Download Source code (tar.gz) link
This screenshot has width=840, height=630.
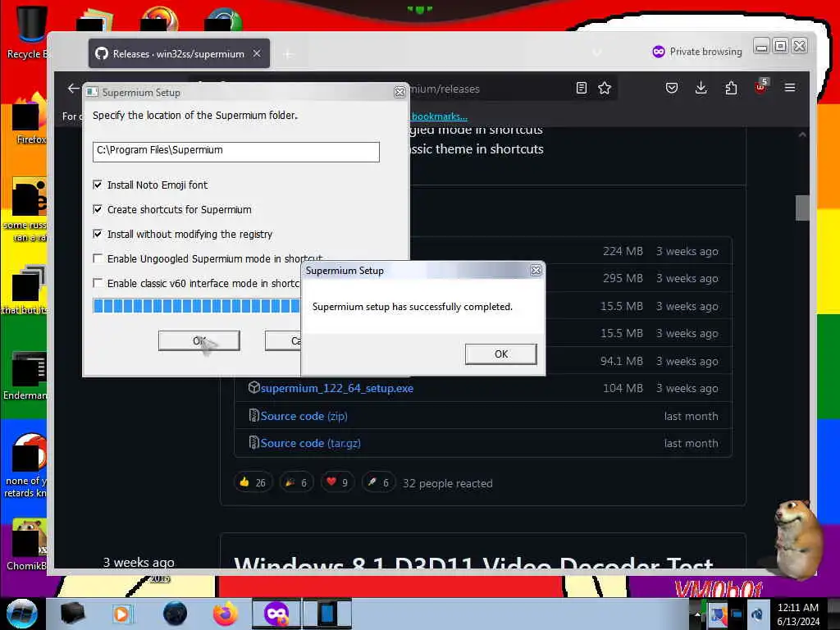pyautogui.click(x=310, y=444)
